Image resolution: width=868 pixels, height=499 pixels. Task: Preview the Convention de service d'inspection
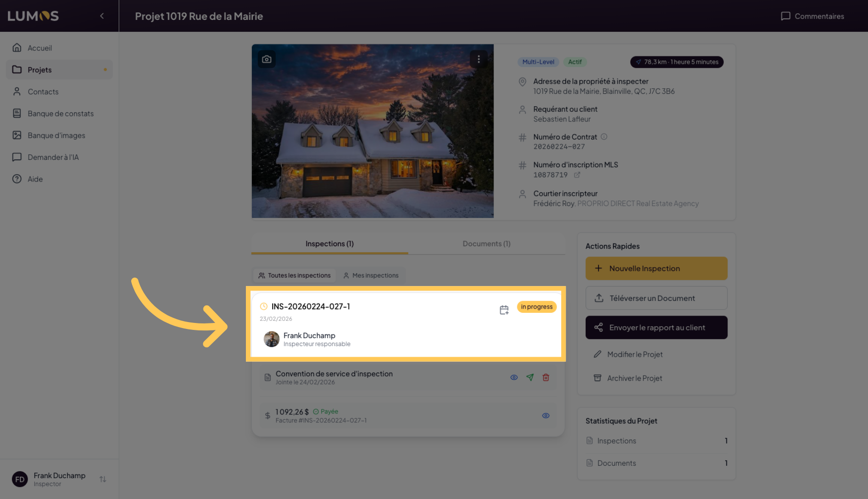pos(513,377)
